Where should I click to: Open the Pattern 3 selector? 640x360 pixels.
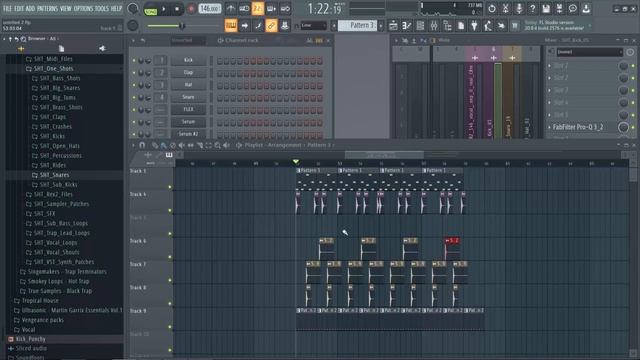click(357, 26)
